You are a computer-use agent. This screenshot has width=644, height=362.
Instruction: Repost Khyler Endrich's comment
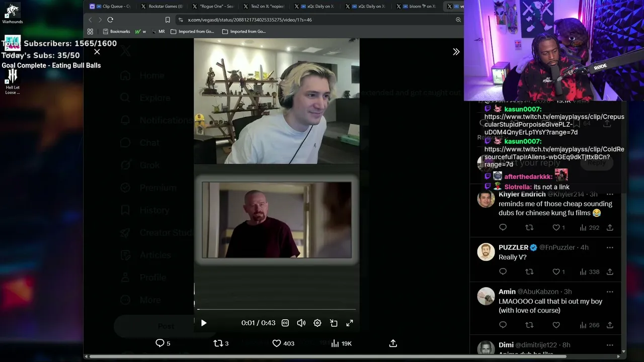[x=529, y=228]
